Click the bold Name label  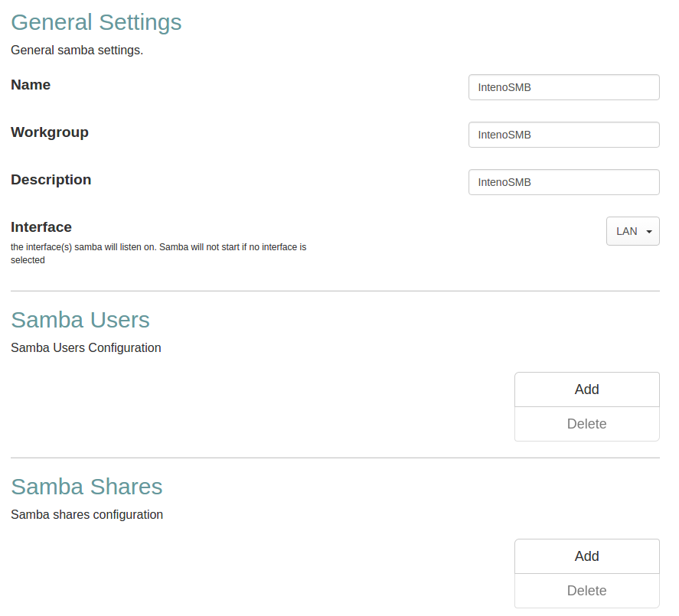(x=31, y=85)
